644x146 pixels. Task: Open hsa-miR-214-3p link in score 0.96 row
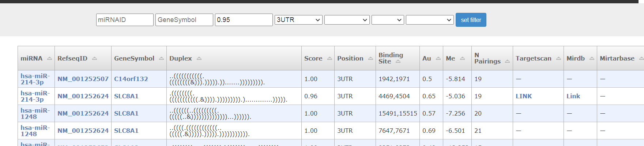[x=35, y=96]
